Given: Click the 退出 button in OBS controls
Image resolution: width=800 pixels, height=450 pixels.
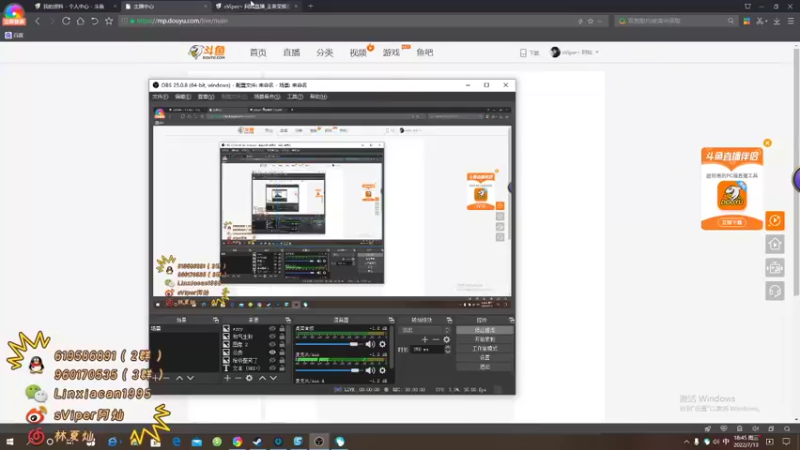Looking at the screenshot, I should (x=484, y=367).
